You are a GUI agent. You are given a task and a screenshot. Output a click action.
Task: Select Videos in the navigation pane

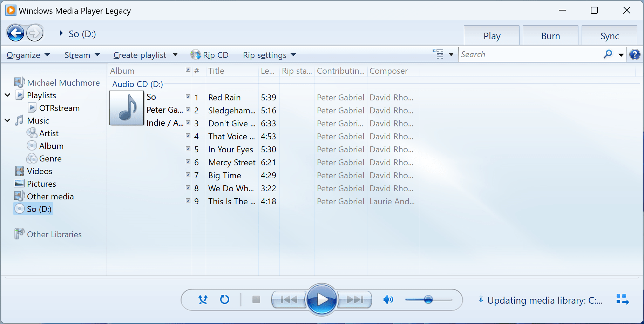point(40,171)
